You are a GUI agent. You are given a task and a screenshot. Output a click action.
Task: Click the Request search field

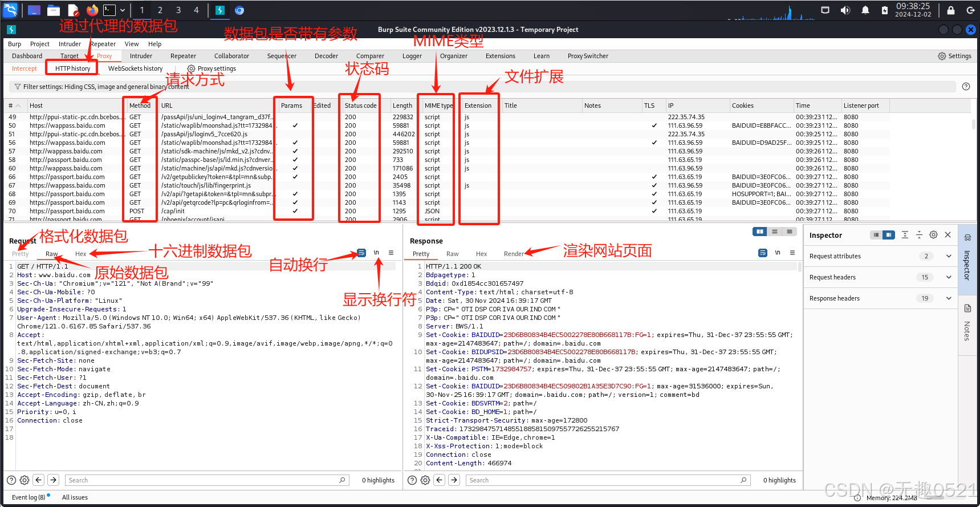click(x=206, y=480)
